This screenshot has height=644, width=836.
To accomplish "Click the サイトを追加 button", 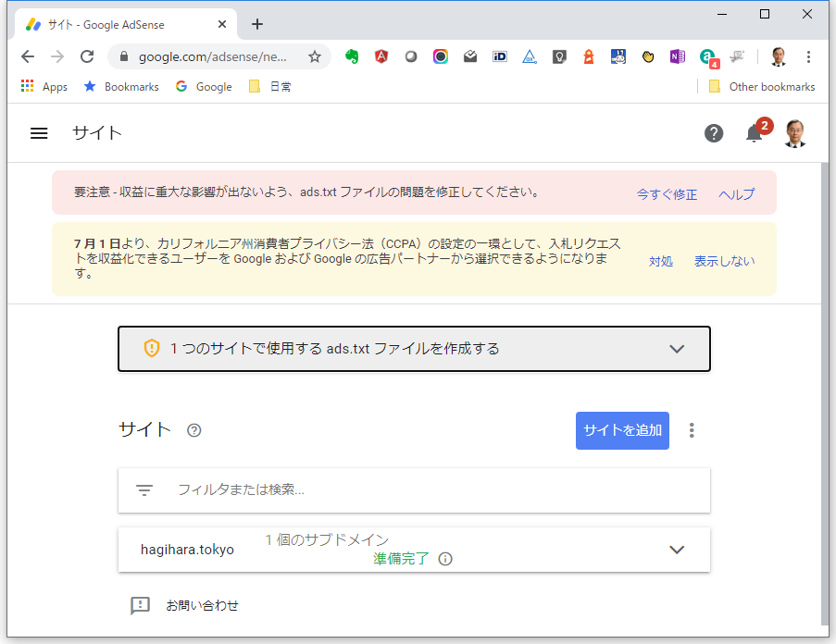I will [x=622, y=430].
